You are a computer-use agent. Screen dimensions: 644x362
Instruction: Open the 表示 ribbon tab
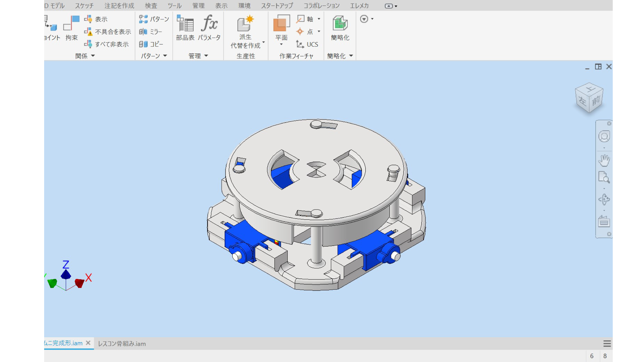point(221,6)
